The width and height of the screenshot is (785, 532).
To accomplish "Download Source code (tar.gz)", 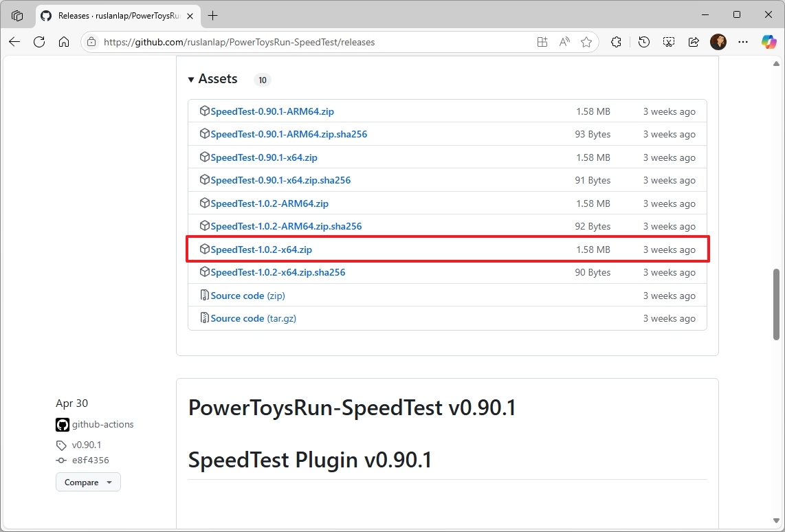I will pos(254,318).
